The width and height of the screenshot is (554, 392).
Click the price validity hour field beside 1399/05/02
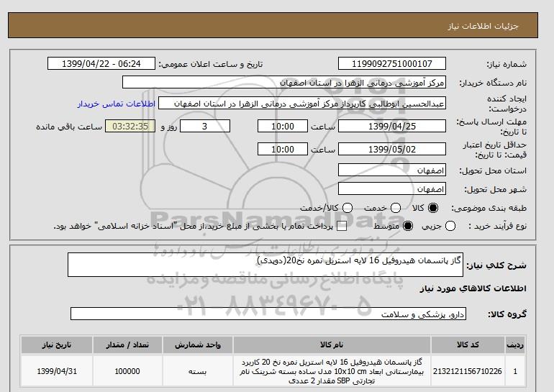click(283, 149)
